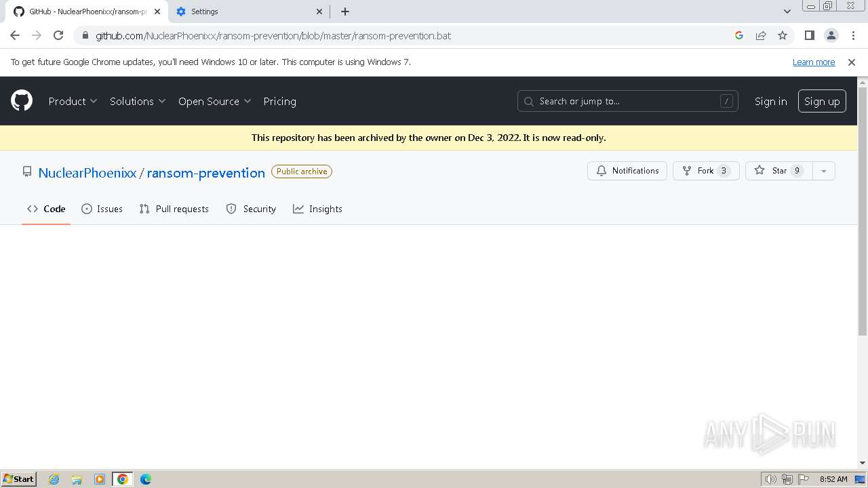The width and height of the screenshot is (868, 488).
Task: Open Chrome side panel icon
Action: (809, 35)
